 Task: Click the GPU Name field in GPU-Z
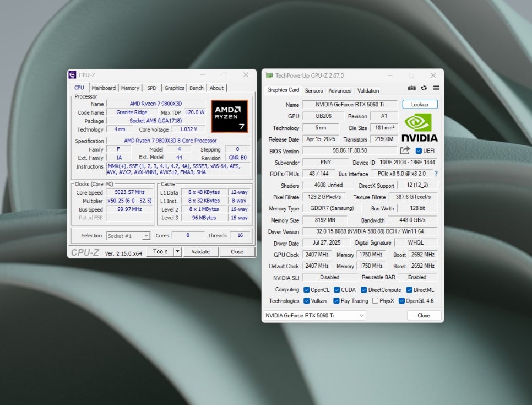(350, 105)
